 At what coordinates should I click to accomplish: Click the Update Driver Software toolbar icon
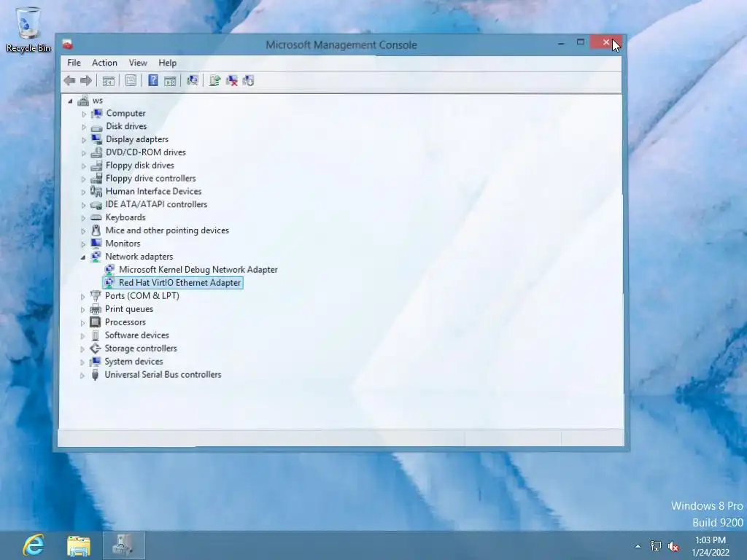pos(215,80)
